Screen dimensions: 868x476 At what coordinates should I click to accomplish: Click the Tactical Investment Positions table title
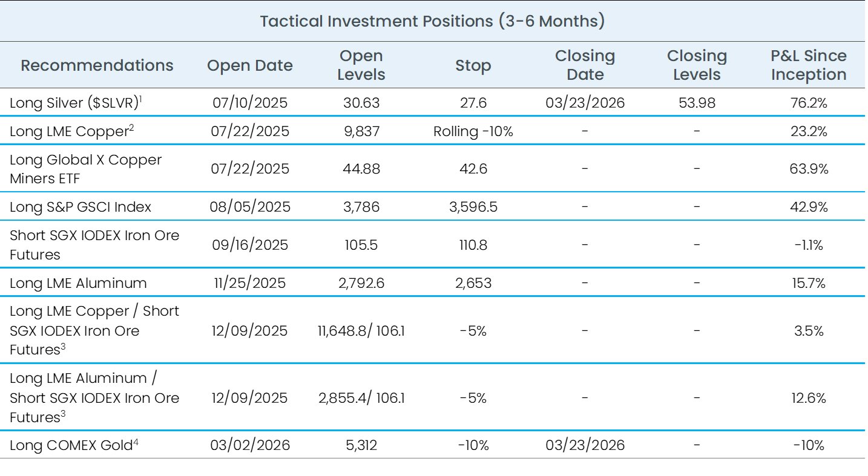(x=432, y=21)
